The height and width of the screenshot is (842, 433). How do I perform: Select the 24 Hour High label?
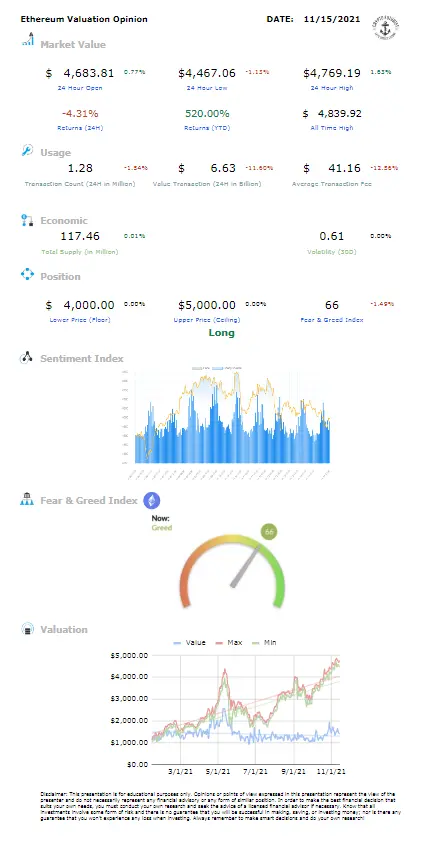pyautogui.click(x=331, y=88)
